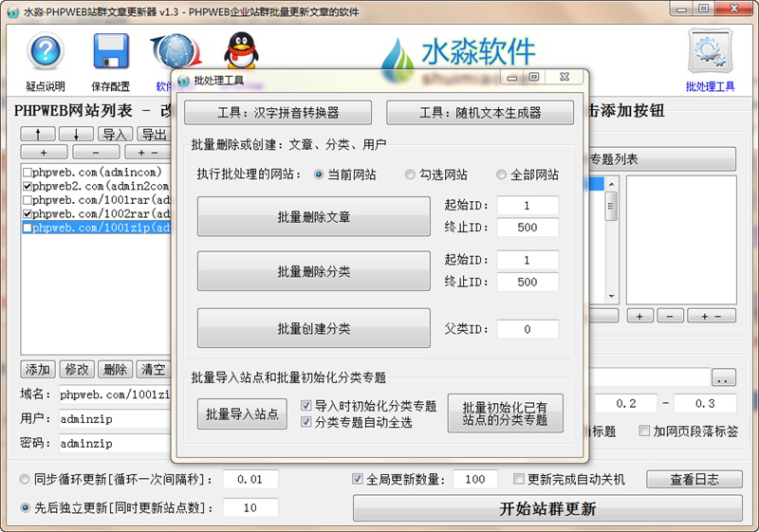Select 全部网站 radio option
This screenshot has height=532, width=759.
point(502,174)
